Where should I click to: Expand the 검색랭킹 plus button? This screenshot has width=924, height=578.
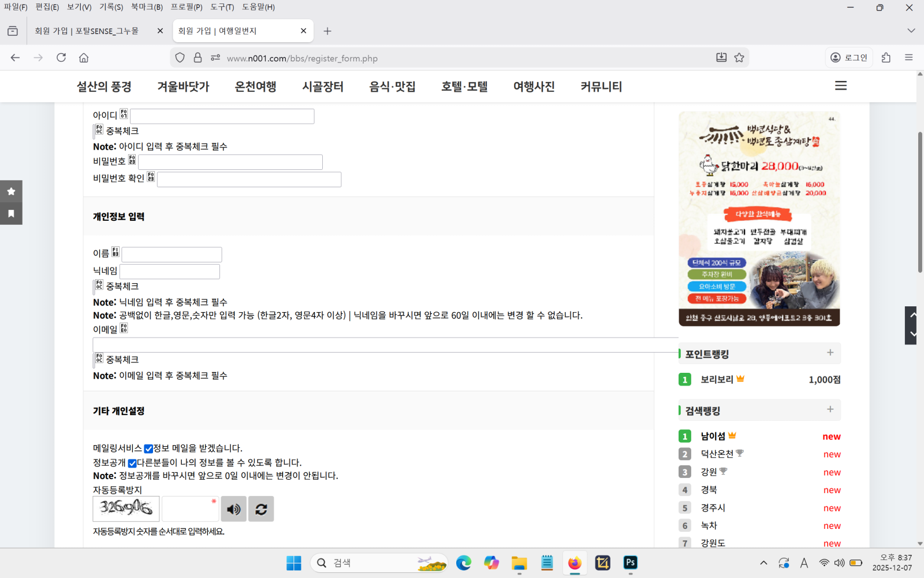tap(830, 409)
